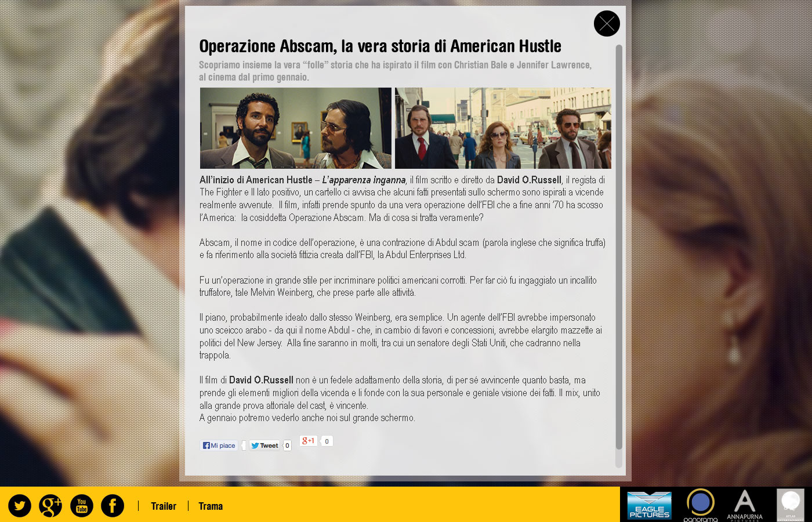
Task: Like the article with Mi piace button
Action: pyautogui.click(x=219, y=445)
